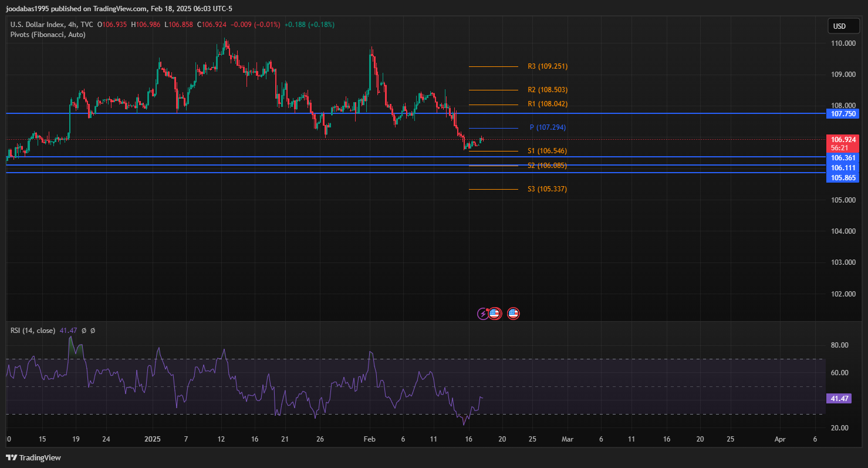Screen dimensions: 868x468
Task: Select the Pivots (Fibonacci, Auto) indicator label
Action: click(x=48, y=35)
